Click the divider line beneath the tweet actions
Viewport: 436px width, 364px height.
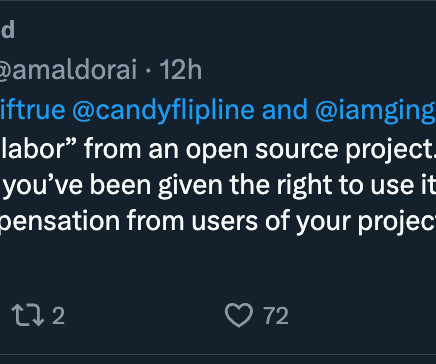[218, 354]
